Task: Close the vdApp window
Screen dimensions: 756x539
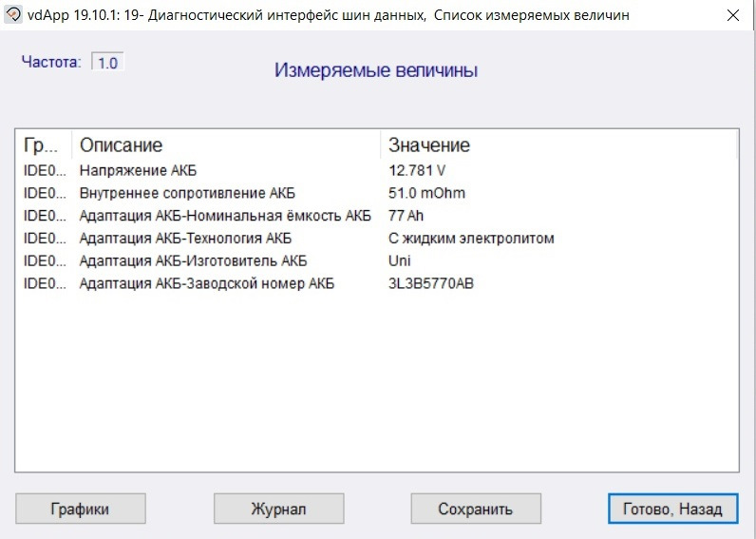Action: (x=733, y=15)
